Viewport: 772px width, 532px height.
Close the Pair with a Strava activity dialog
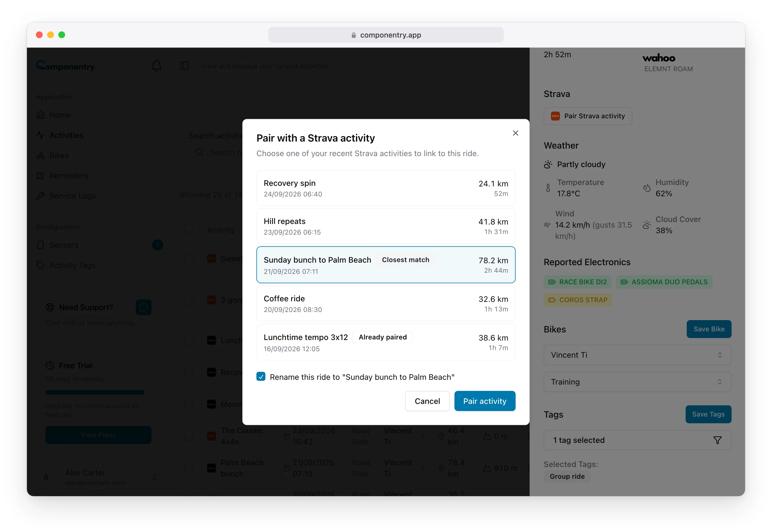(515, 133)
